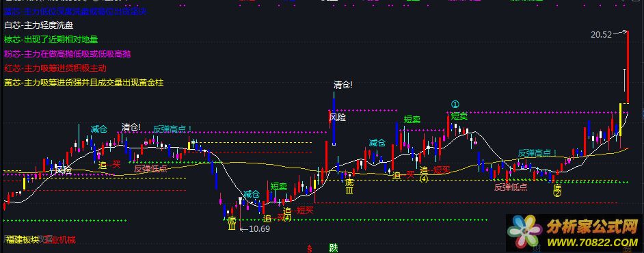Screen dimensions: 644x253
Task: Click legend line 棕芯-出现了近期相对地量
Action: [51, 40]
